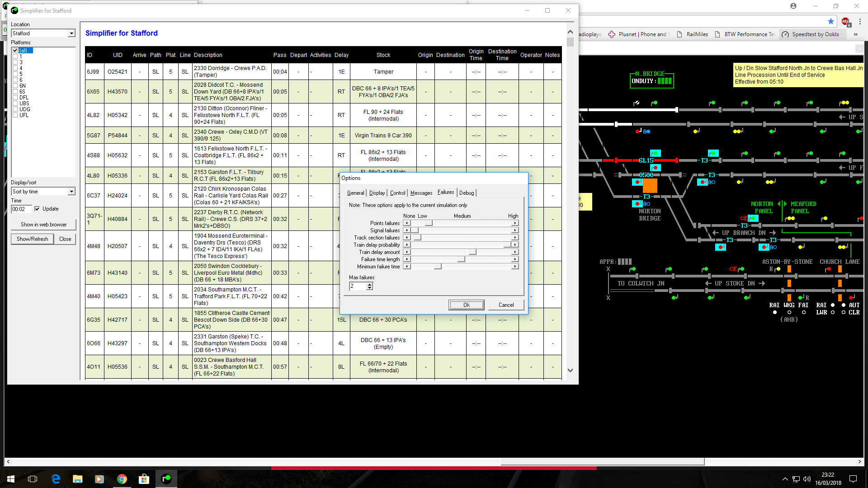This screenshot has width=868, height=488.
Task: Click Chrome user profile icon
Action: [x=793, y=6]
